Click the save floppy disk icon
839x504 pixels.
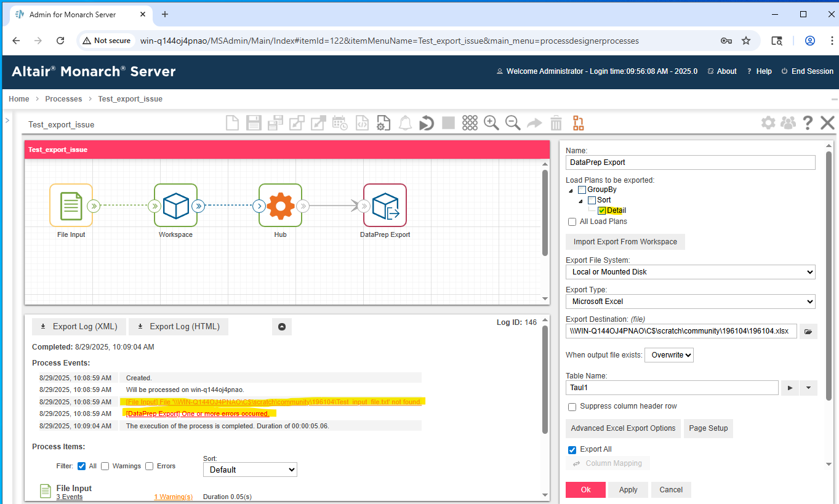pos(254,123)
